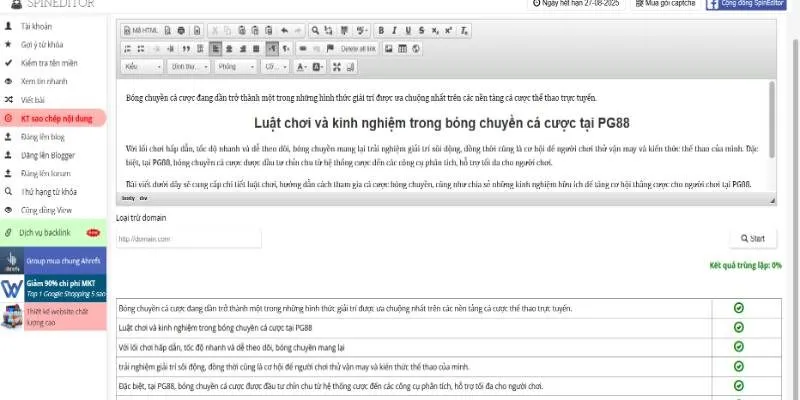Click the Replace icon
This screenshot has width=800, height=400.
point(329,31)
